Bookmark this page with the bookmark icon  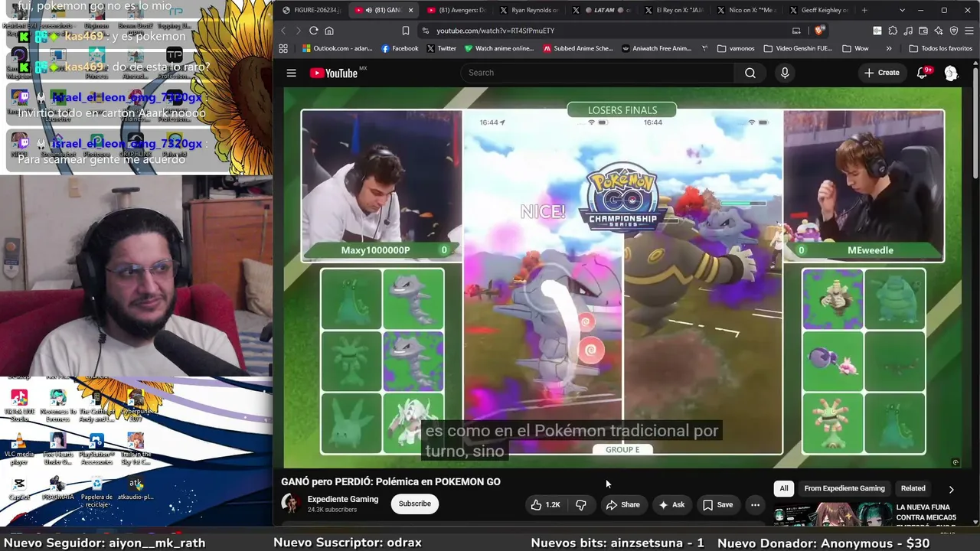406,31
